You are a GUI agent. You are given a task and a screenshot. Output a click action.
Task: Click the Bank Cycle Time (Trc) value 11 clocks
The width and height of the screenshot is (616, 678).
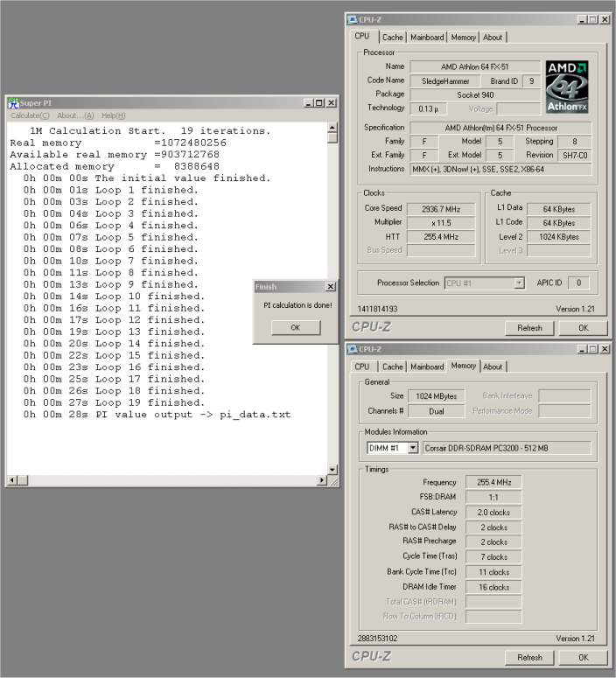tap(493, 572)
